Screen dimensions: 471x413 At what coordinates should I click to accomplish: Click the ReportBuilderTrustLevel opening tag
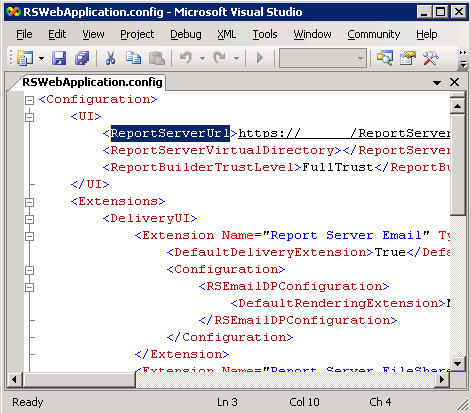click(x=202, y=167)
